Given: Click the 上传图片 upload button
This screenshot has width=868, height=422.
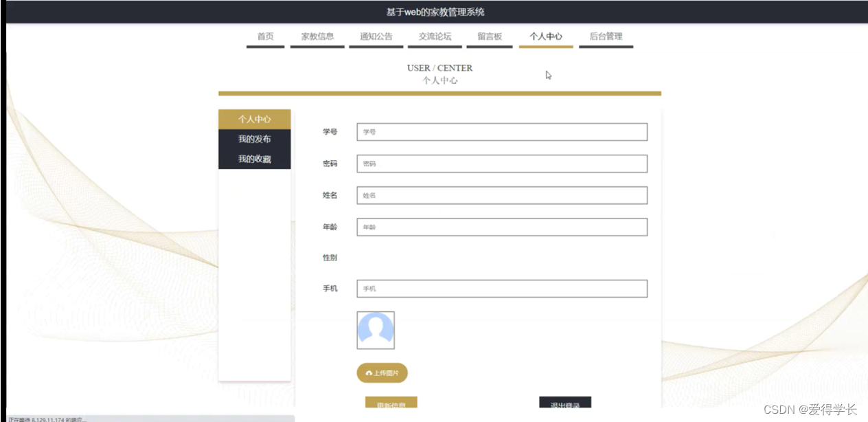Looking at the screenshot, I should (x=382, y=373).
